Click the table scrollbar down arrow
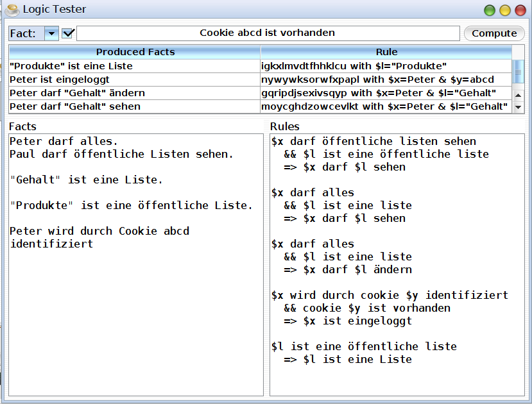This screenshot has height=404, width=532. coord(519,107)
